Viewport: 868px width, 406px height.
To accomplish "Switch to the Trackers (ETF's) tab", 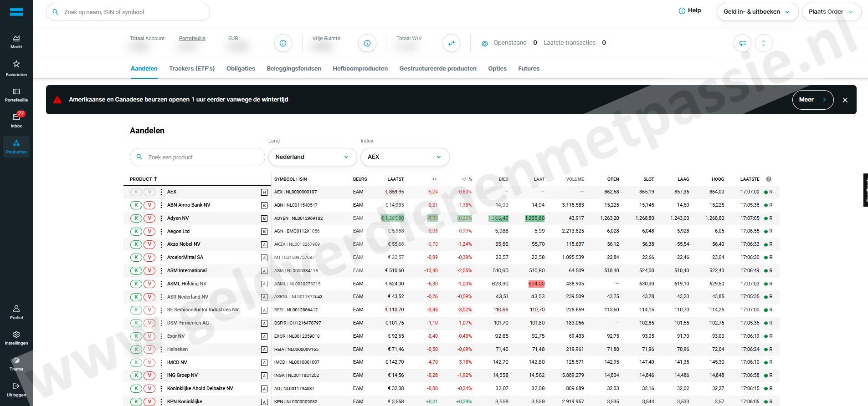I will click(191, 69).
